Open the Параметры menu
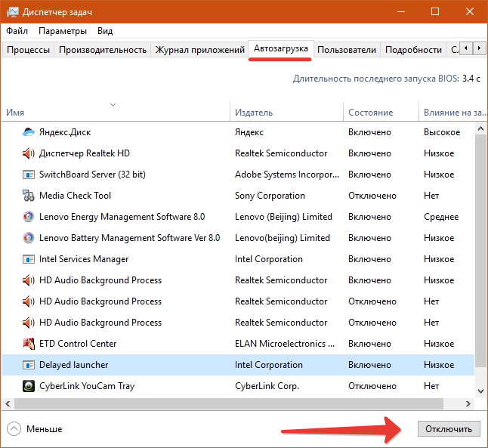The width and height of the screenshot is (488, 448). (x=63, y=31)
